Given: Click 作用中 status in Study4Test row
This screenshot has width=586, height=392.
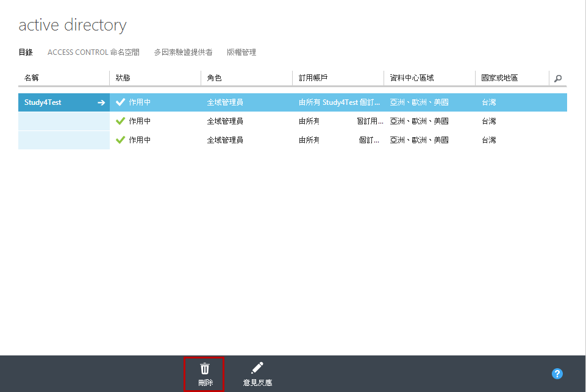Looking at the screenshot, I should pyautogui.click(x=140, y=102).
